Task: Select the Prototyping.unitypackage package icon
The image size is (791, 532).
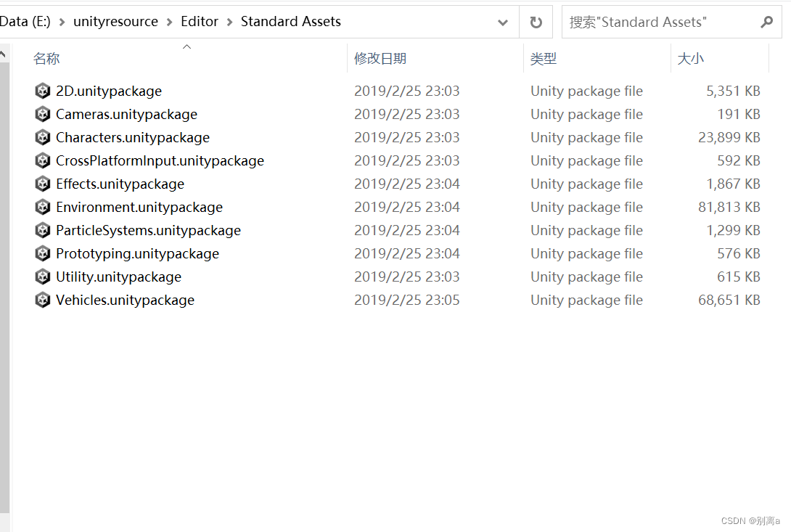Action: (42, 253)
